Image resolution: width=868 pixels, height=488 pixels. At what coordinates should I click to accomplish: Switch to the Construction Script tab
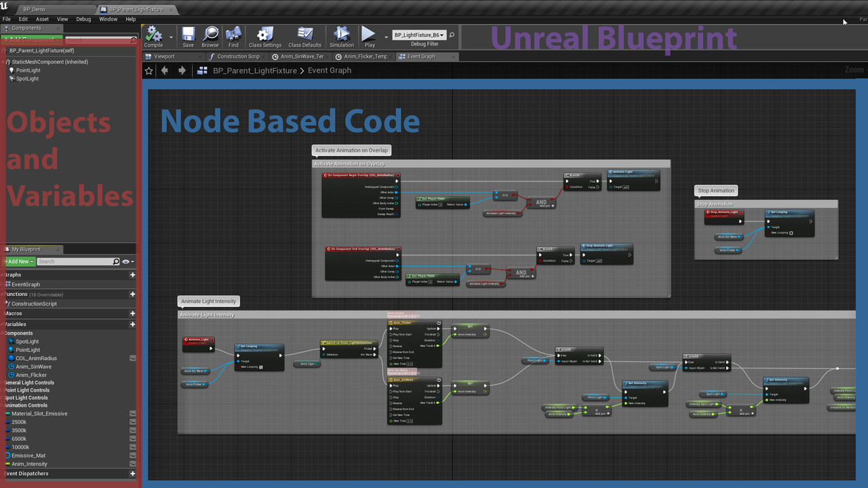(238, 56)
